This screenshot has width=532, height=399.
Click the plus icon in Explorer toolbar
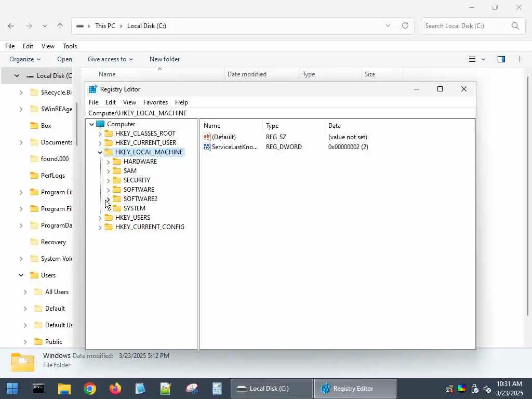(520, 59)
